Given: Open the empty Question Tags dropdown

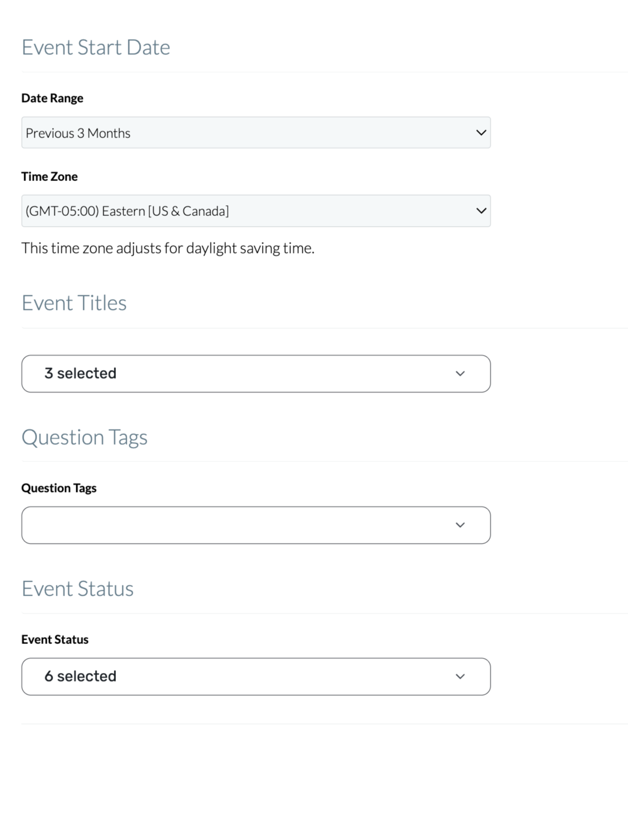Looking at the screenshot, I should (255, 525).
